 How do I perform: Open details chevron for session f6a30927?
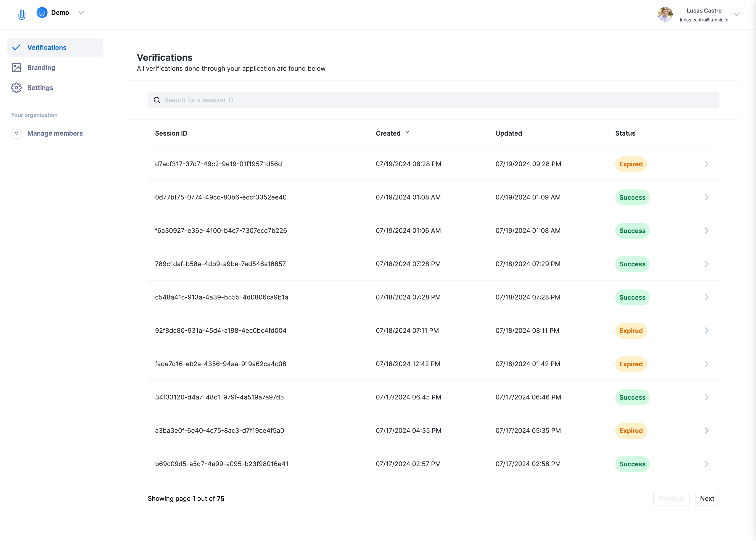pyautogui.click(x=706, y=231)
